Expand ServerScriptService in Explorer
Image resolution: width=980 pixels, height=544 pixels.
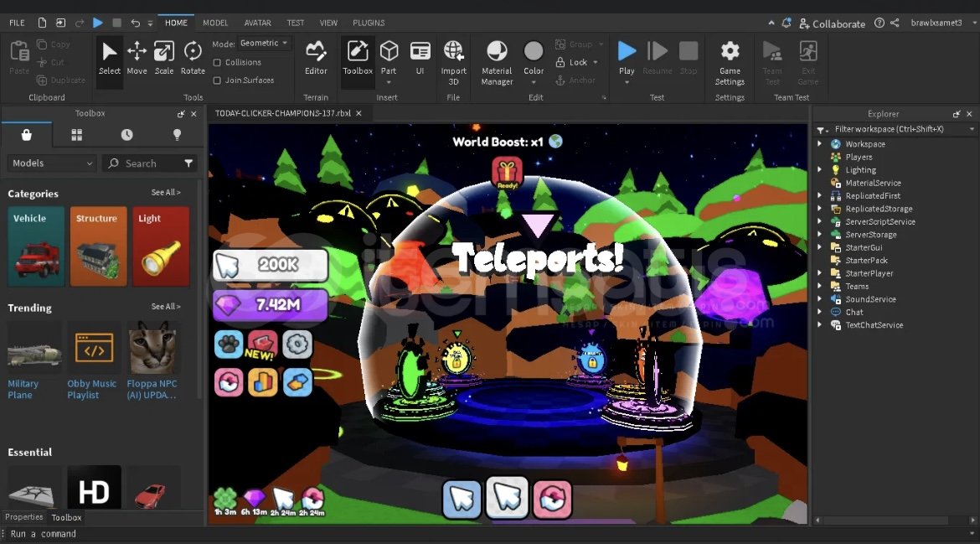(x=819, y=222)
